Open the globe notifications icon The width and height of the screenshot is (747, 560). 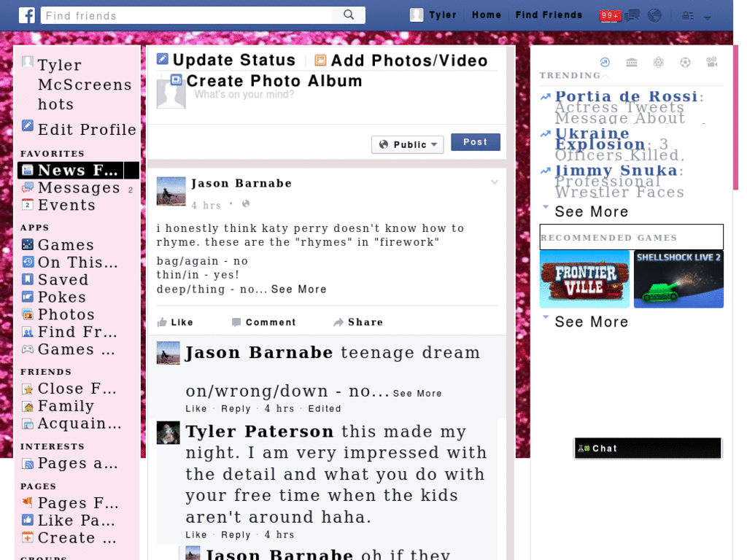(x=655, y=16)
